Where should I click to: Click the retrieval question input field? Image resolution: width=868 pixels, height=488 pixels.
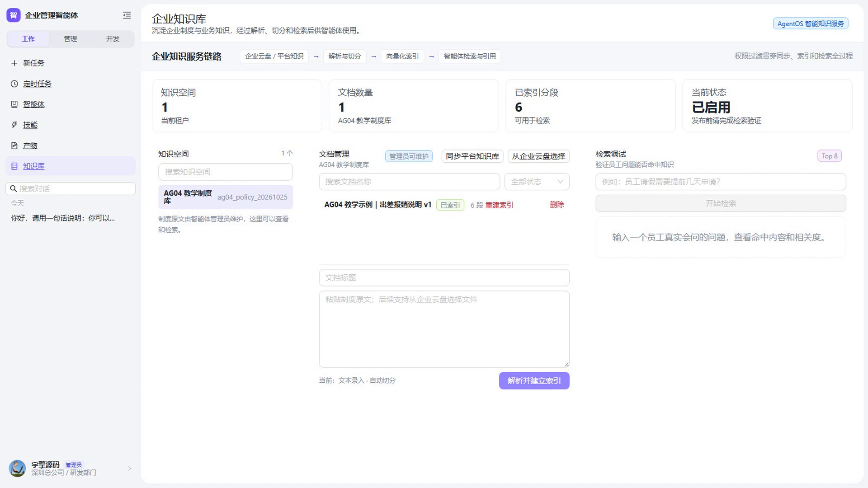(721, 182)
